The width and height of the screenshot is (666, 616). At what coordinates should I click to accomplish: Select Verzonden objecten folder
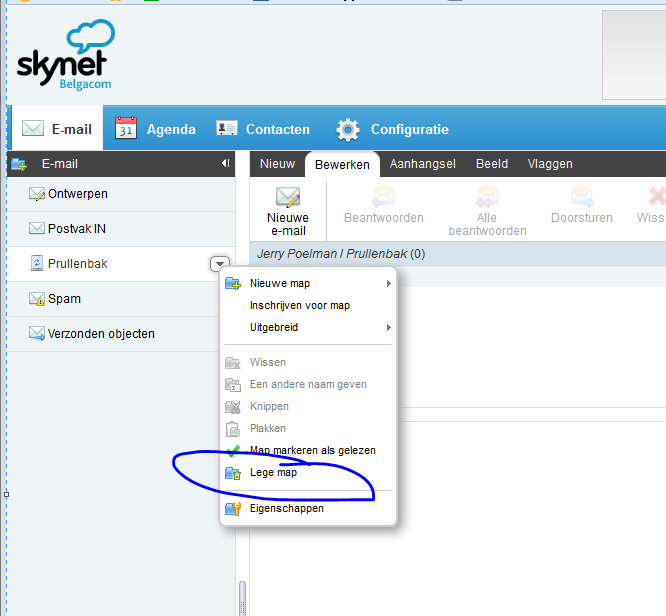pos(100,334)
